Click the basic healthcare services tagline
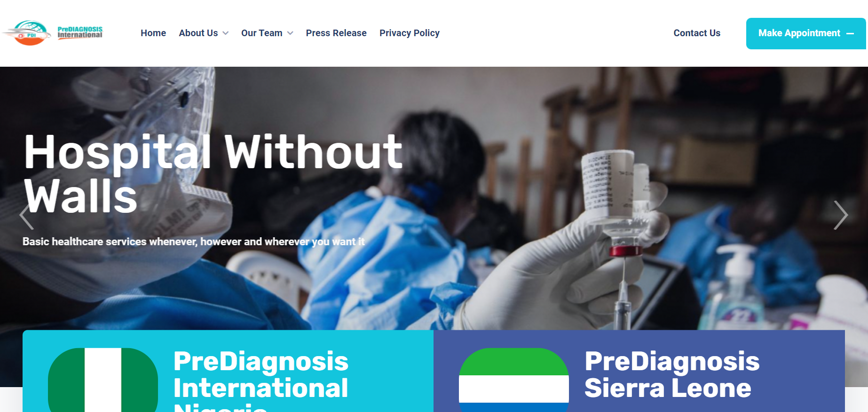Image resolution: width=868 pixels, height=412 pixels. pos(194,241)
